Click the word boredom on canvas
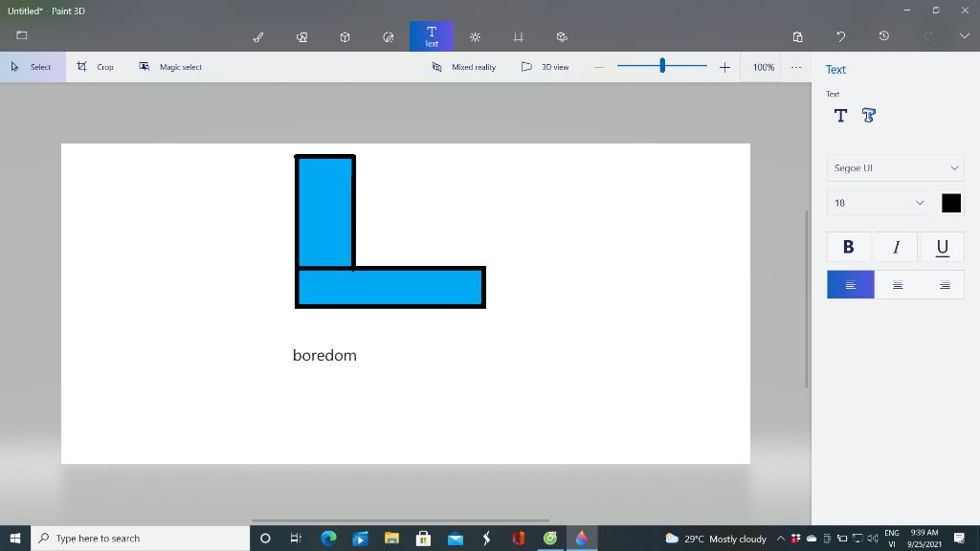This screenshot has width=980, height=551. tap(324, 356)
